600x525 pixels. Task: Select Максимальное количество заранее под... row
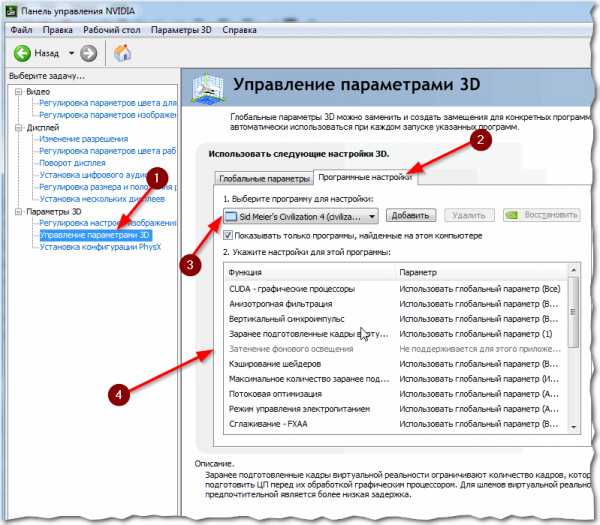point(396,379)
